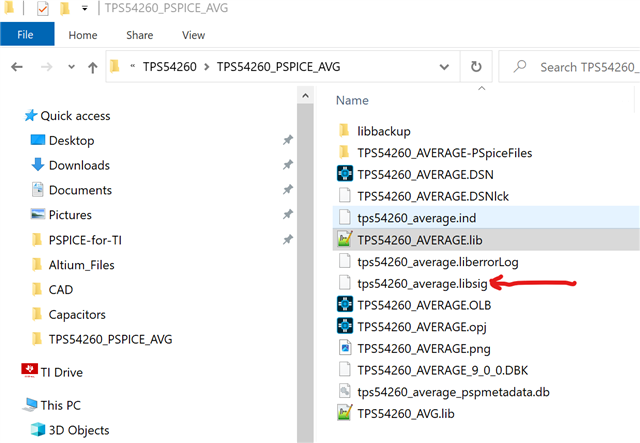Select This PC in the navigation pane
640x443 pixels.
point(60,405)
